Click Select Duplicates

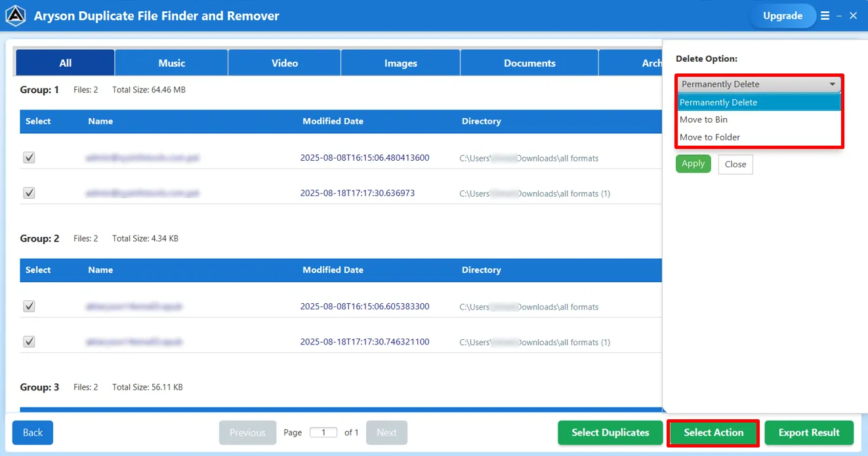coord(610,432)
